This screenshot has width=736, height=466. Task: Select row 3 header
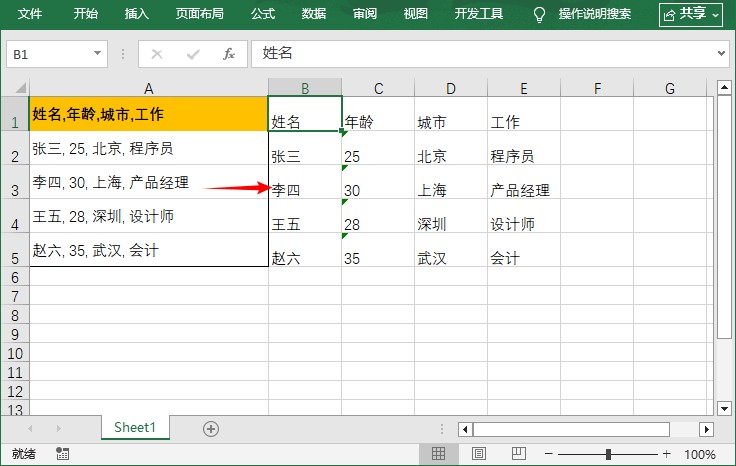click(x=15, y=182)
